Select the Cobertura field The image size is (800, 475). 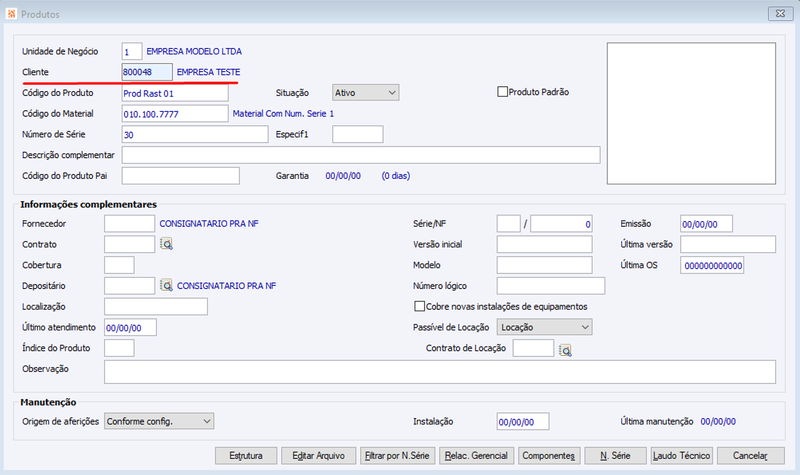pos(119,265)
